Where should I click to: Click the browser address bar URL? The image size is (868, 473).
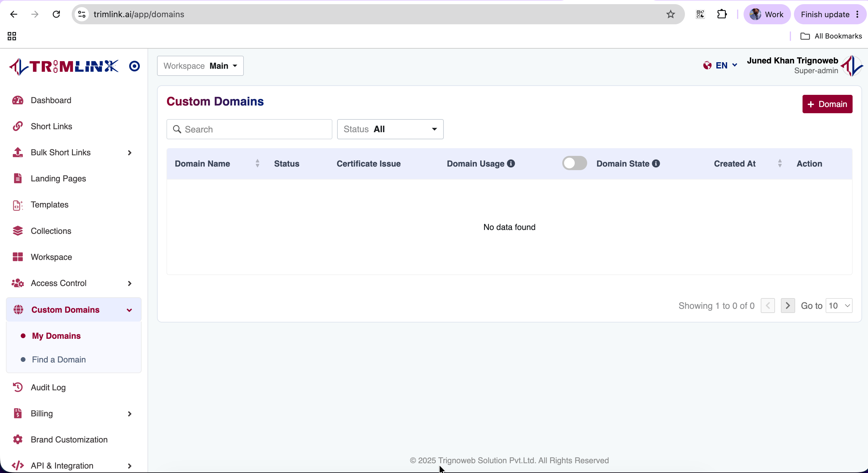click(139, 14)
